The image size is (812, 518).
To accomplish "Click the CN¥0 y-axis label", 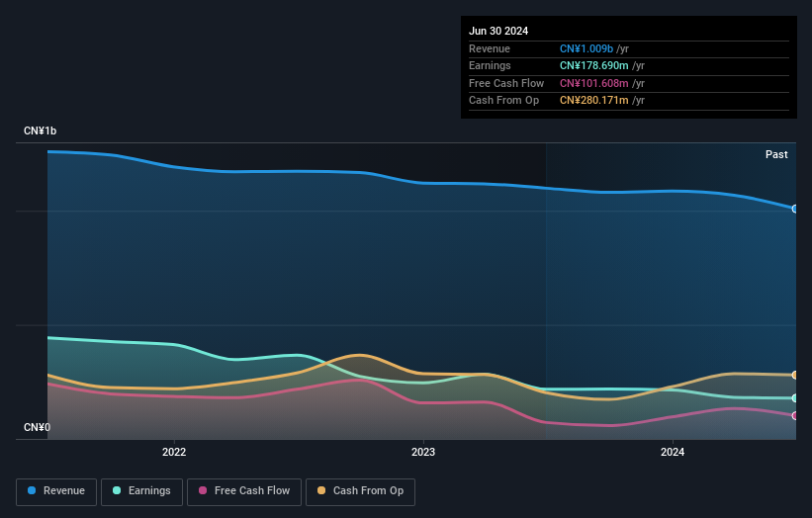I will [x=37, y=427].
